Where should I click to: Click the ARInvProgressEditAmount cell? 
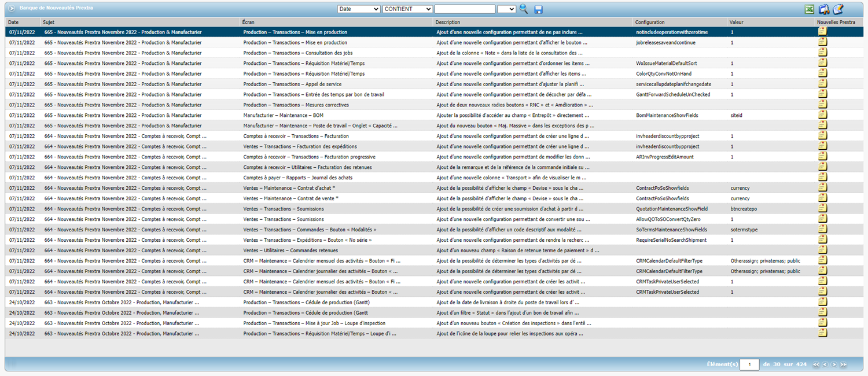click(665, 157)
